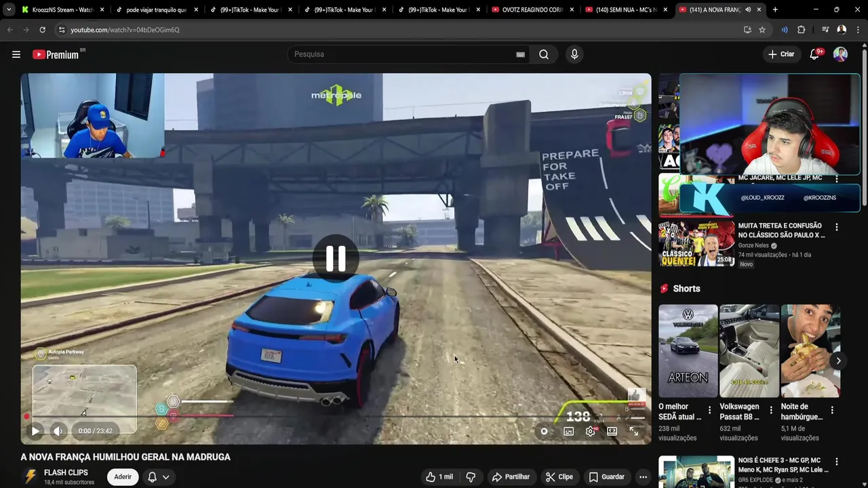Viewport: 868px width, 488px height.
Task: Click the Criar button
Action: click(781, 54)
